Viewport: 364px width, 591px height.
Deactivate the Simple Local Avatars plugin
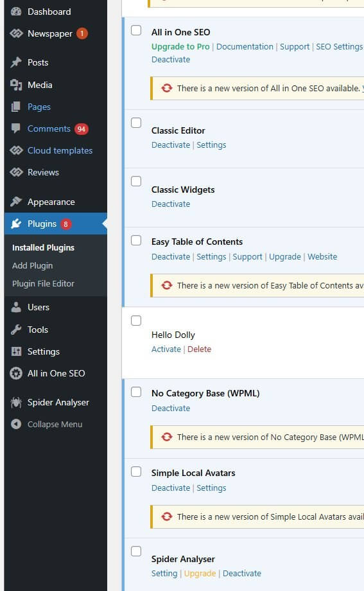[171, 488]
